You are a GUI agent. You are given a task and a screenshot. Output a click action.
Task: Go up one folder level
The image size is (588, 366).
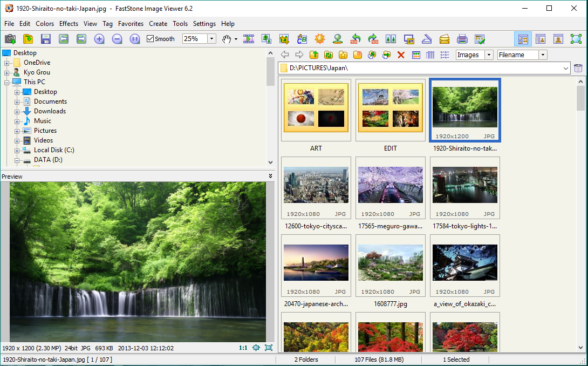click(314, 55)
